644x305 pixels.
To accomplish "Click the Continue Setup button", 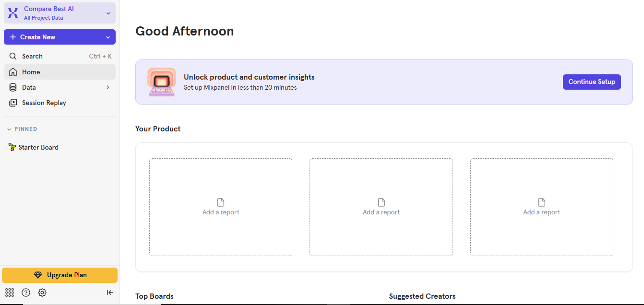I will (592, 82).
